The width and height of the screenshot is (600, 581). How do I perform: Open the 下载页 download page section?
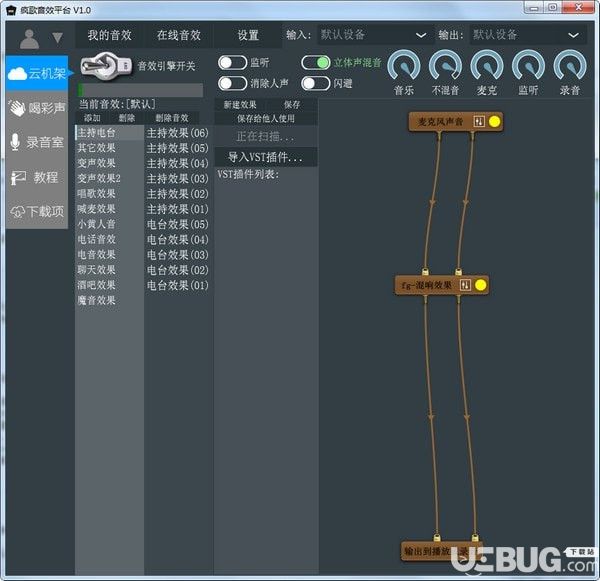coord(37,211)
